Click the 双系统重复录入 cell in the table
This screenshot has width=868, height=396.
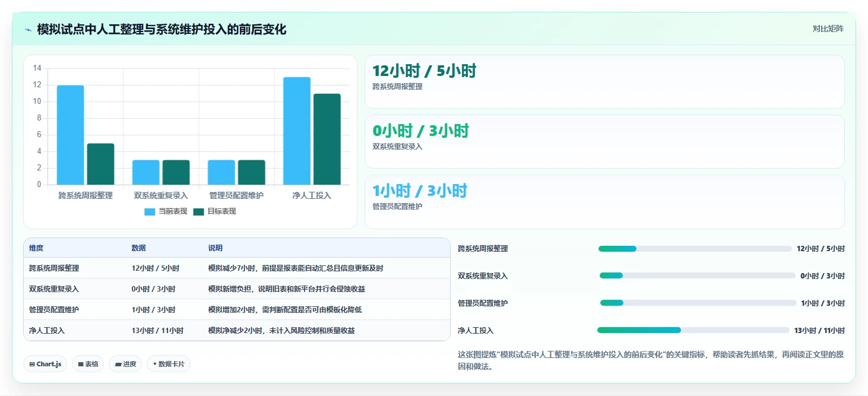[x=54, y=289]
